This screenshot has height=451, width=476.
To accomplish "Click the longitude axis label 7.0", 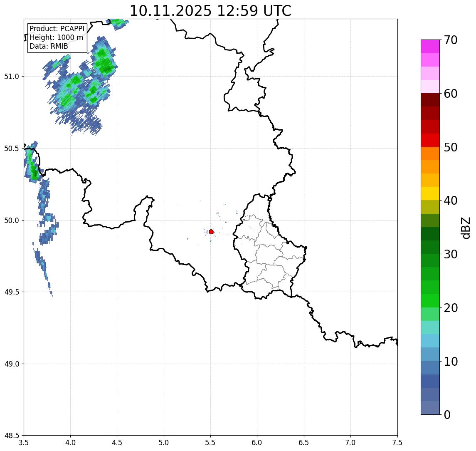I will point(350,443).
